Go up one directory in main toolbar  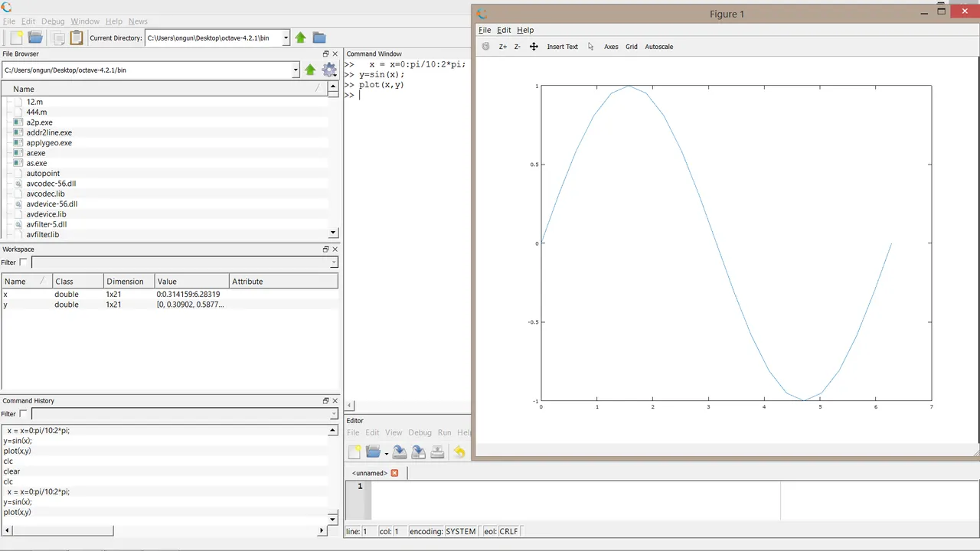[x=300, y=37]
